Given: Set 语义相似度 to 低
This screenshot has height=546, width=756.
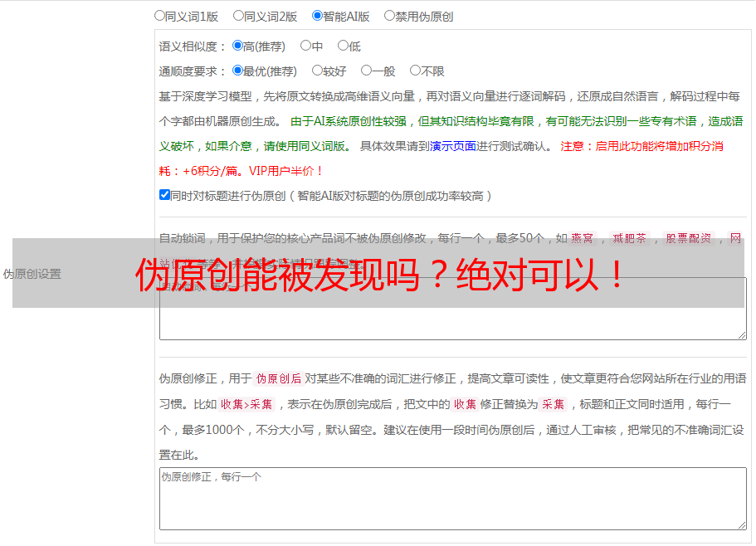Looking at the screenshot, I should (343, 46).
